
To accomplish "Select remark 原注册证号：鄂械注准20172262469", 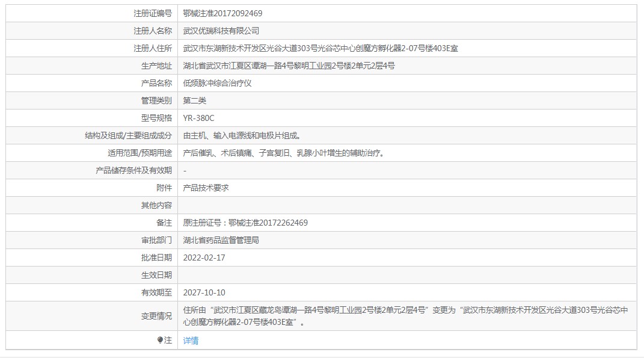I will pyautogui.click(x=245, y=223).
